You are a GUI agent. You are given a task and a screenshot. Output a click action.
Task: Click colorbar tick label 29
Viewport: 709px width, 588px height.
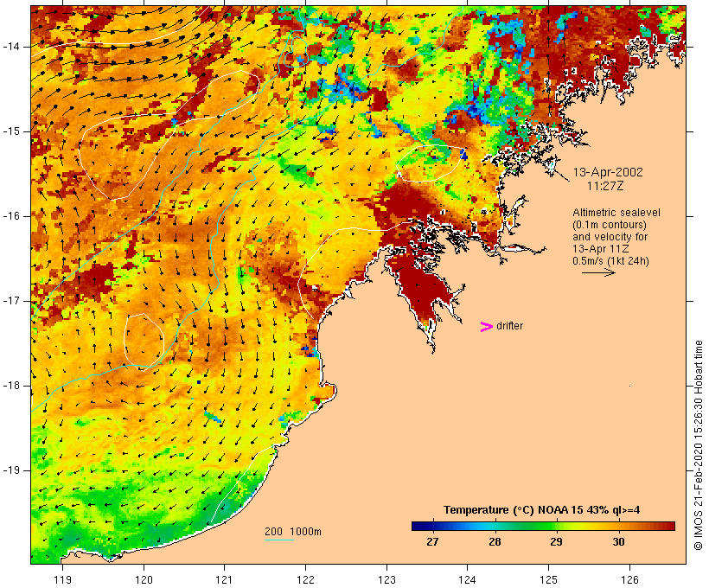coord(557,542)
